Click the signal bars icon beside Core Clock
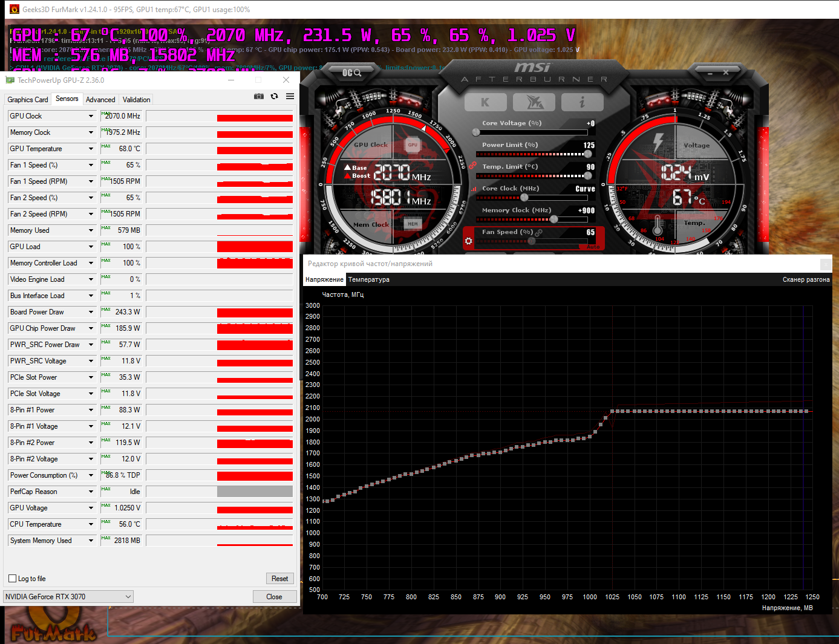The image size is (839, 644). click(474, 189)
